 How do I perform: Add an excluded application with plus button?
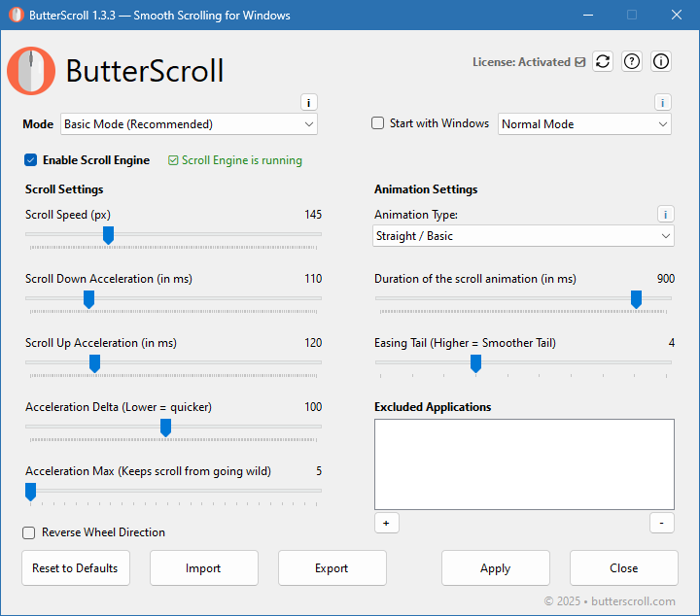pos(387,523)
